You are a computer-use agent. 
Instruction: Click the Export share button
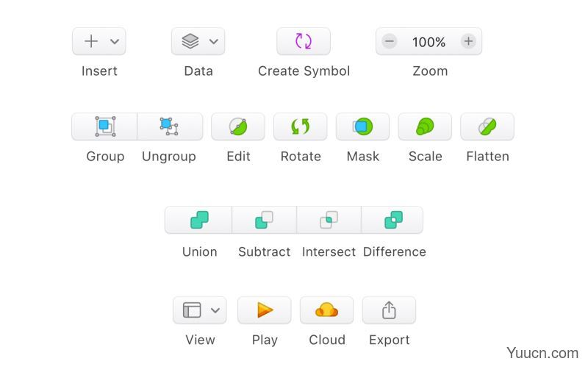pyautogui.click(x=389, y=310)
